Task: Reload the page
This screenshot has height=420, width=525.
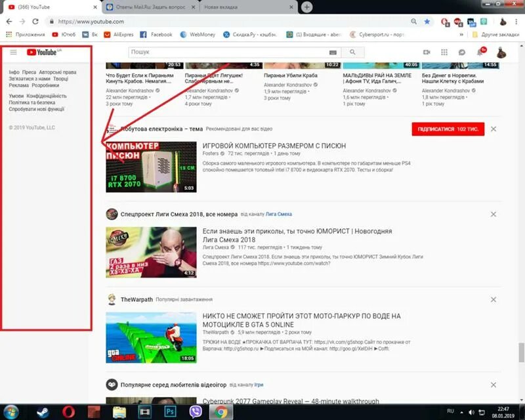Action: [35, 22]
